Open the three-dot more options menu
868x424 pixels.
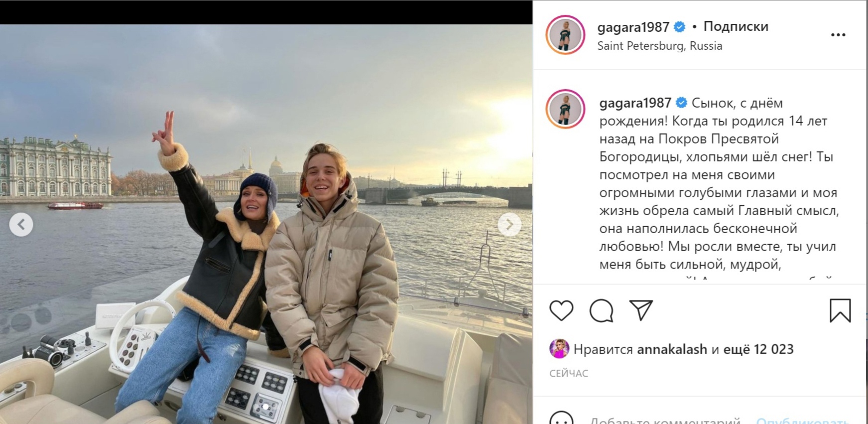(x=838, y=35)
